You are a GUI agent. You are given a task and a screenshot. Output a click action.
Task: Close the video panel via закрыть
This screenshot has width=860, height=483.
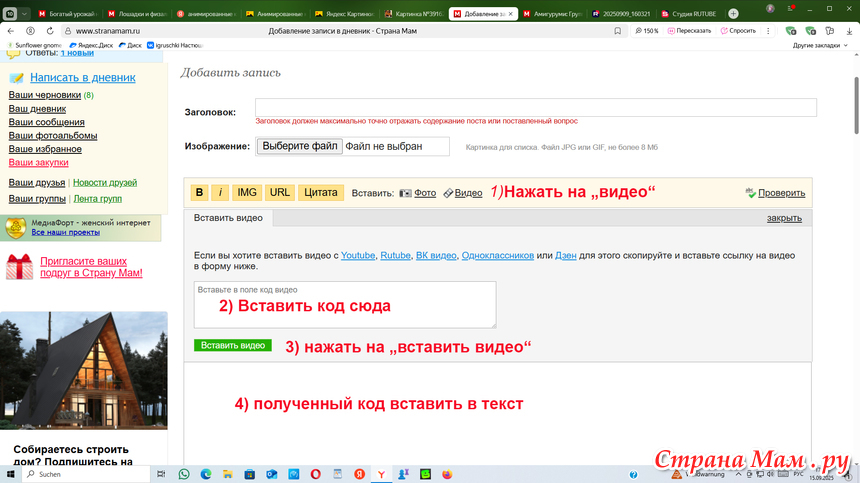tap(784, 217)
